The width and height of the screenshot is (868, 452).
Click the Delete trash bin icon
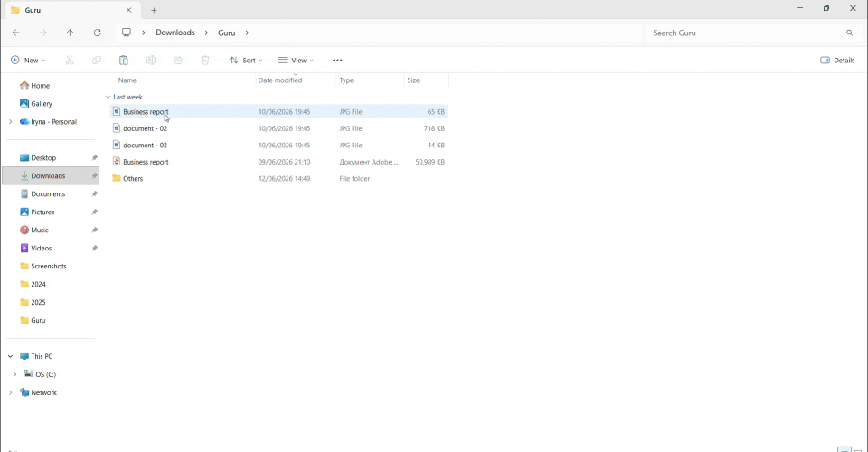tap(205, 61)
